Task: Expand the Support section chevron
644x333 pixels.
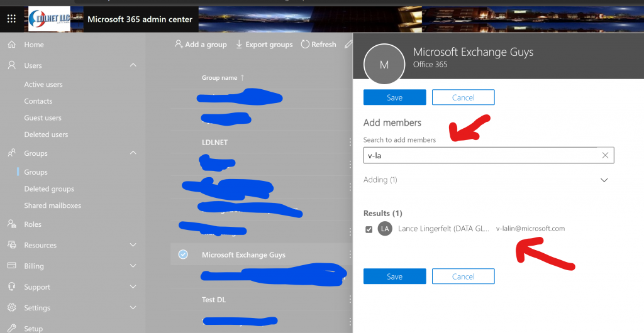Action: point(133,287)
